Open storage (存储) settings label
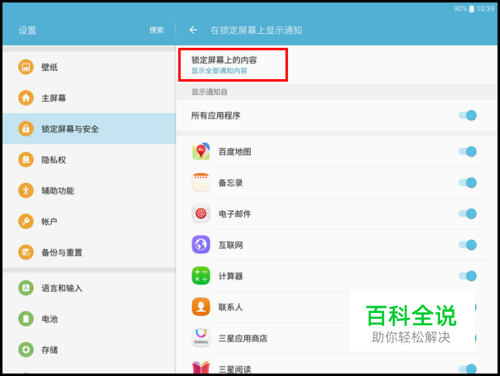 pos(50,350)
